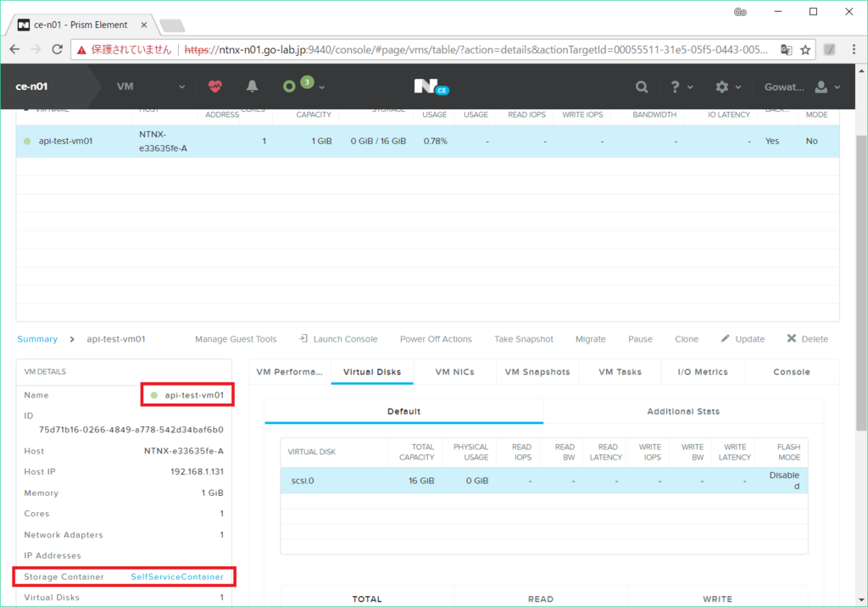
Task: Close the ce-n01 Prism Element tab
Action: (x=144, y=25)
